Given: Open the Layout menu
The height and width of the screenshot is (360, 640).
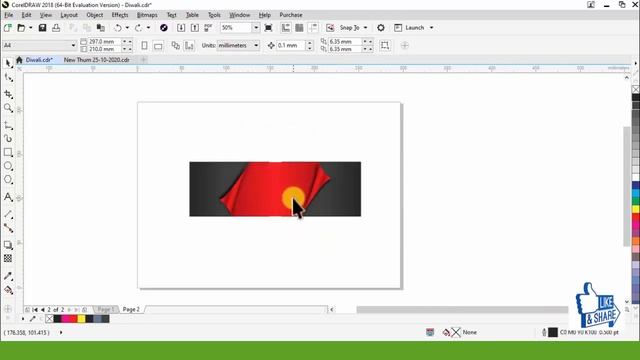Looking at the screenshot, I should coord(69,15).
